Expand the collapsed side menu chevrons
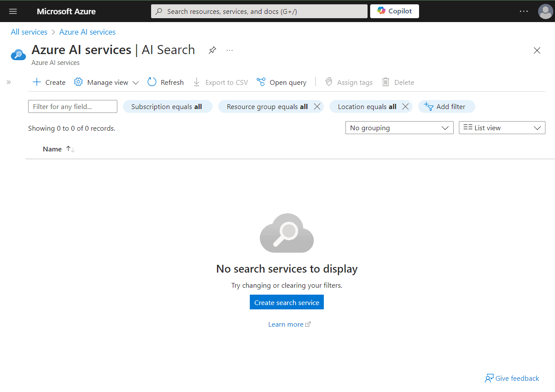Image resolution: width=555 pixels, height=392 pixels. [9, 82]
